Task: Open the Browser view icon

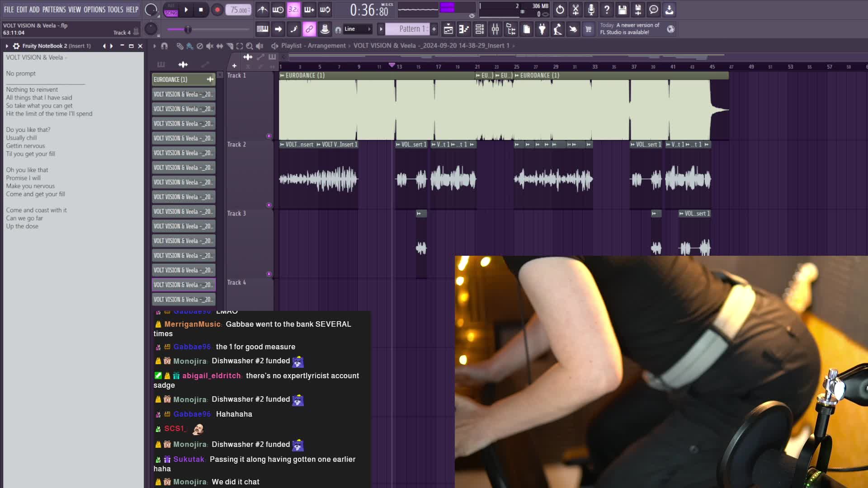Action: (511, 29)
